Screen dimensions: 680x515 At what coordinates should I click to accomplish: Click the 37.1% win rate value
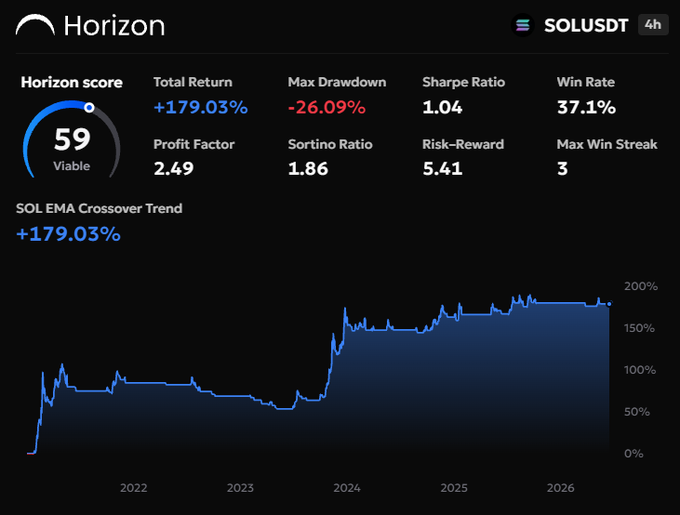click(586, 107)
